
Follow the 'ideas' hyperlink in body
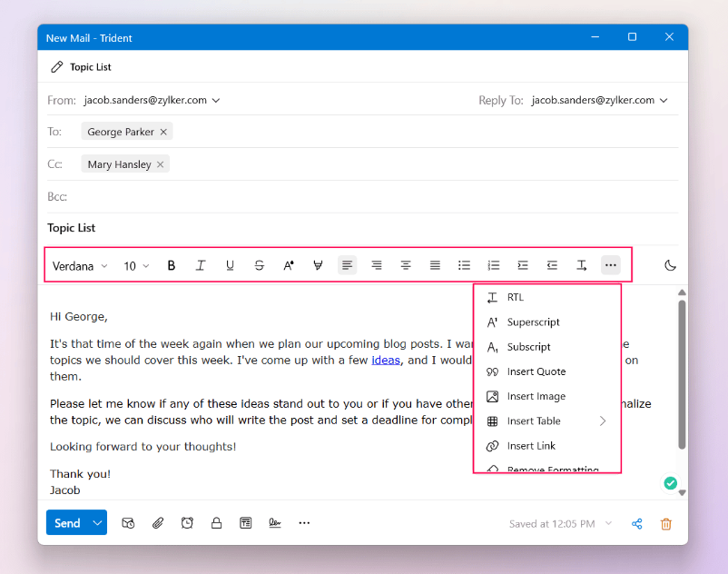pos(386,361)
